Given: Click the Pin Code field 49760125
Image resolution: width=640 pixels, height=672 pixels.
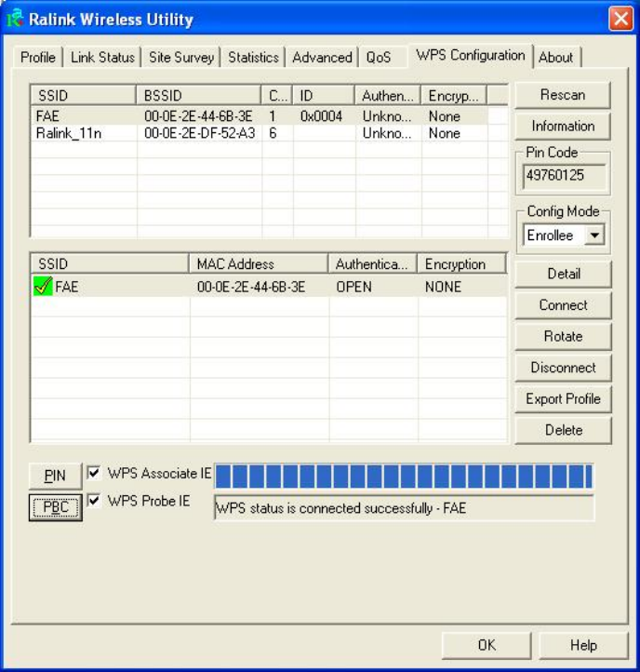Looking at the screenshot, I should coord(564,176).
